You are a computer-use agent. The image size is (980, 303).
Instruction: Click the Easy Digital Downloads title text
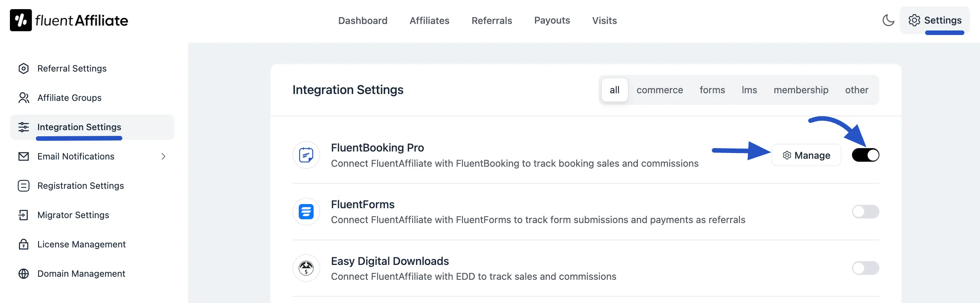(x=390, y=261)
